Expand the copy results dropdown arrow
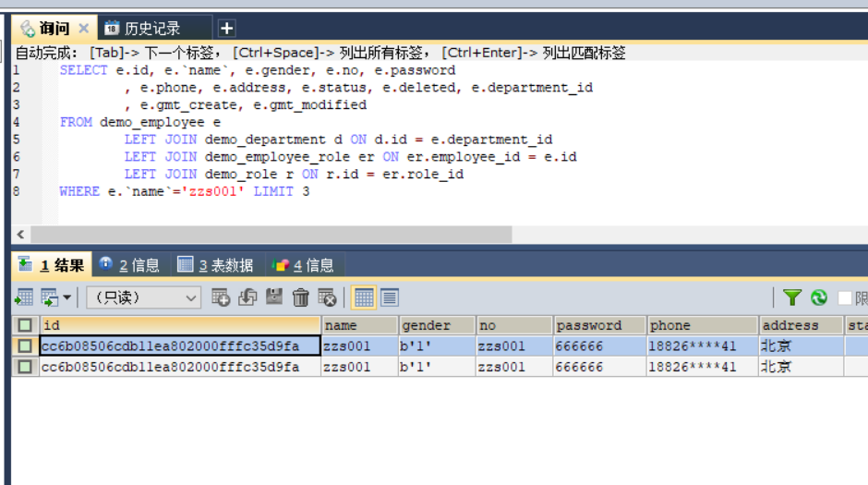Image resolution: width=868 pixels, height=485 pixels. 67,297
